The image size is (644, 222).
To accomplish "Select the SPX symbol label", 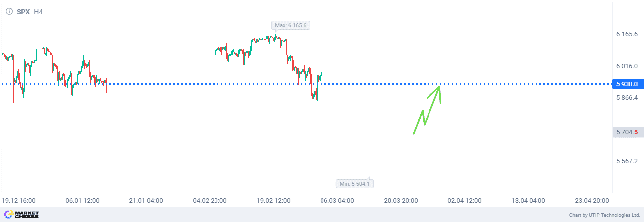I will (x=23, y=11).
